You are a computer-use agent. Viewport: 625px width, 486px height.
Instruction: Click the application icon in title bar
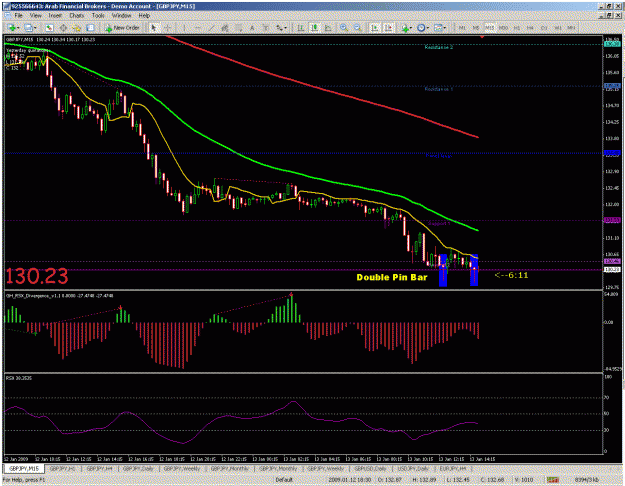click(x=7, y=6)
